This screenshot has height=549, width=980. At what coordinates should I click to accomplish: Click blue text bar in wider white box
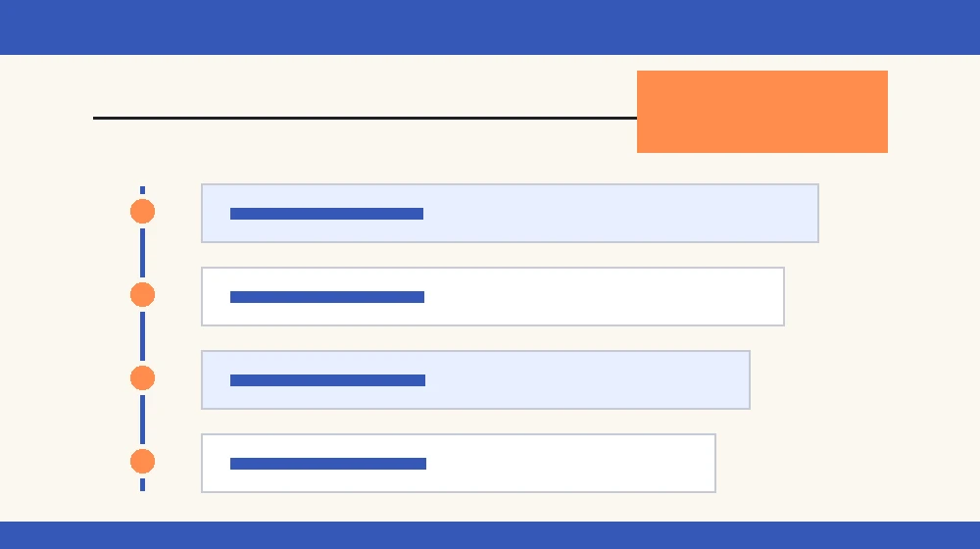327,297
